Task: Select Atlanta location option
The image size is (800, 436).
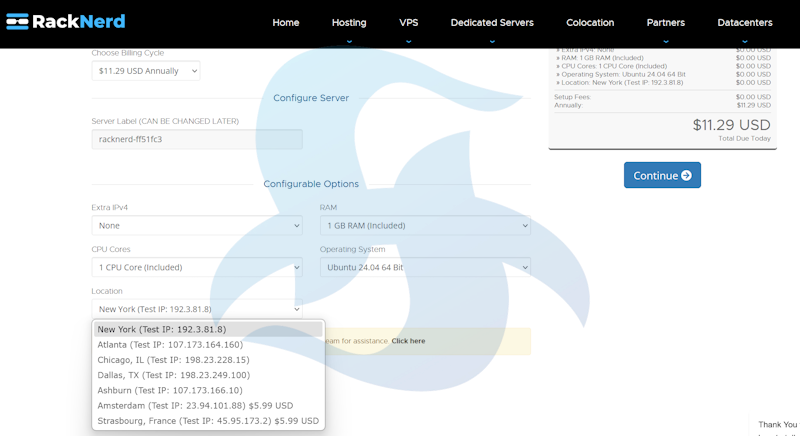Action: (170, 345)
